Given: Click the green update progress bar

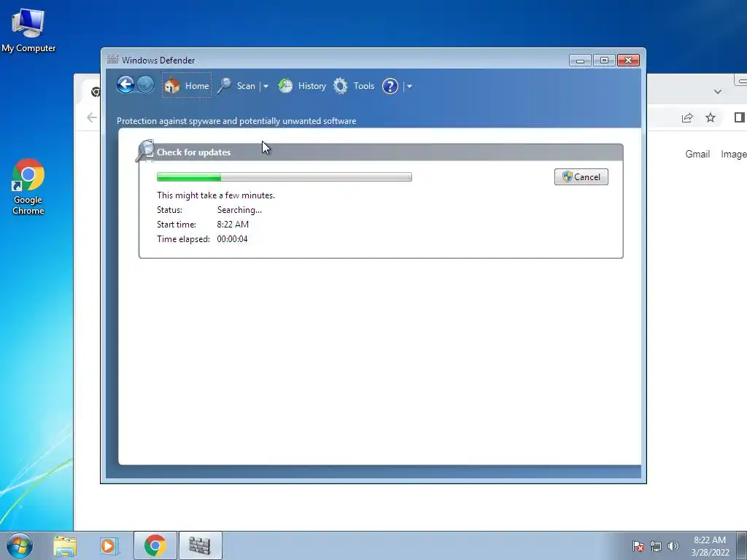Looking at the screenshot, I should (285, 176).
